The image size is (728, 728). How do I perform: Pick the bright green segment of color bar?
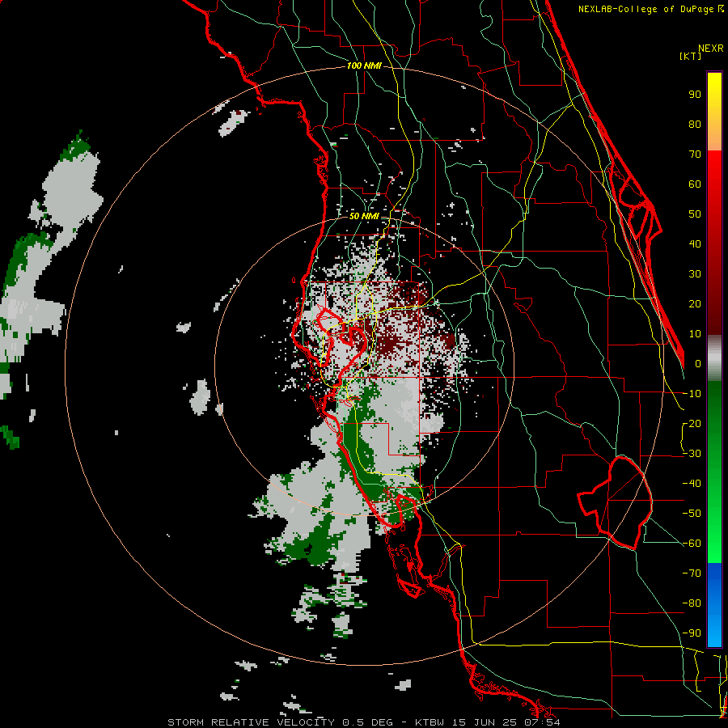click(714, 472)
